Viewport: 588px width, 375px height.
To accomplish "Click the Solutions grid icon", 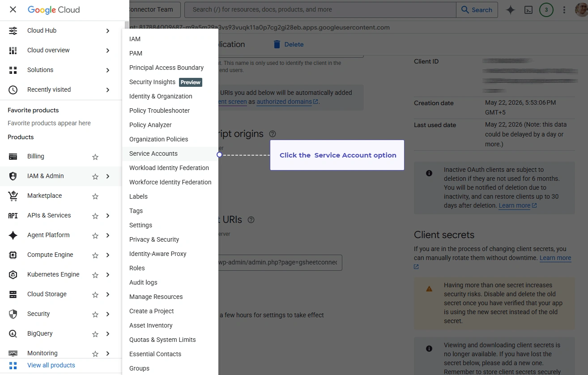I will coord(13,70).
